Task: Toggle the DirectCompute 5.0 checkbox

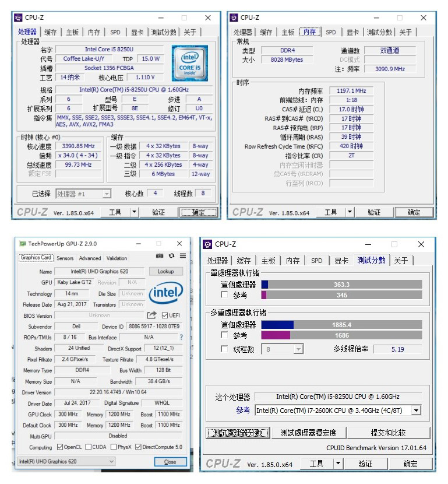Action: tap(138, 447)
